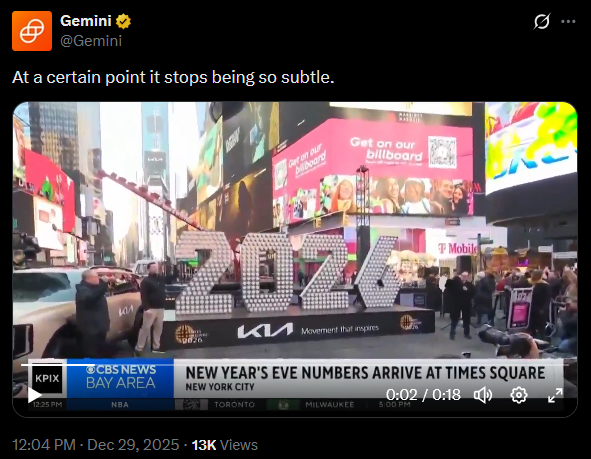This screenshot has width=591, height=459.
Task: Click the Gemini display name
Action: pyautogui.click(x=86, y=21)
